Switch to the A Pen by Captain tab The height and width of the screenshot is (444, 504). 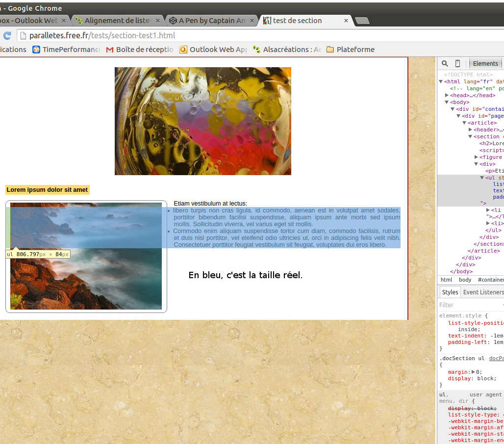pyautogui.click(x=212, y=21)
